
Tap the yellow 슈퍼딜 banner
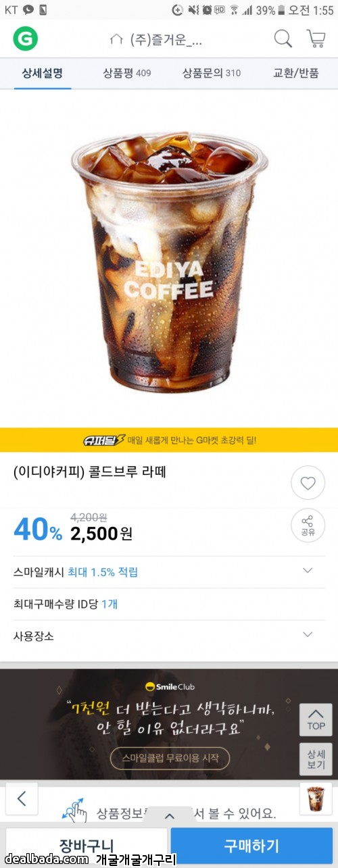(x=169, y=440)
